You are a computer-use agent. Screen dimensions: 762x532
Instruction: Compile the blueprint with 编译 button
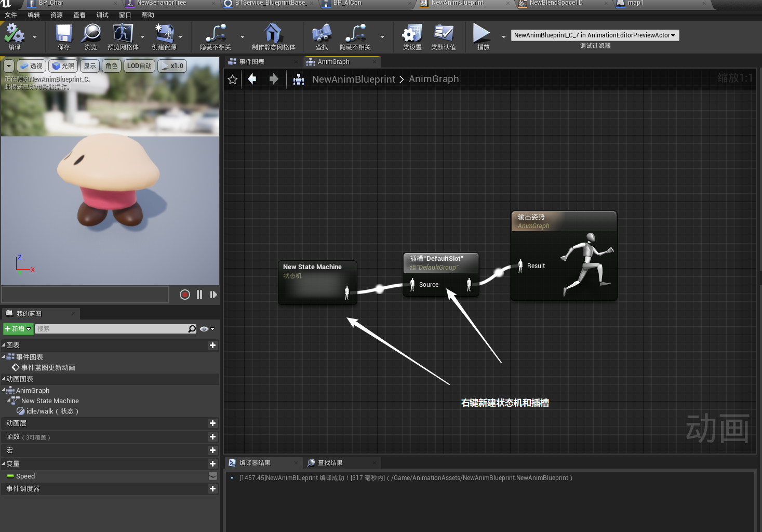click(15, 37)
